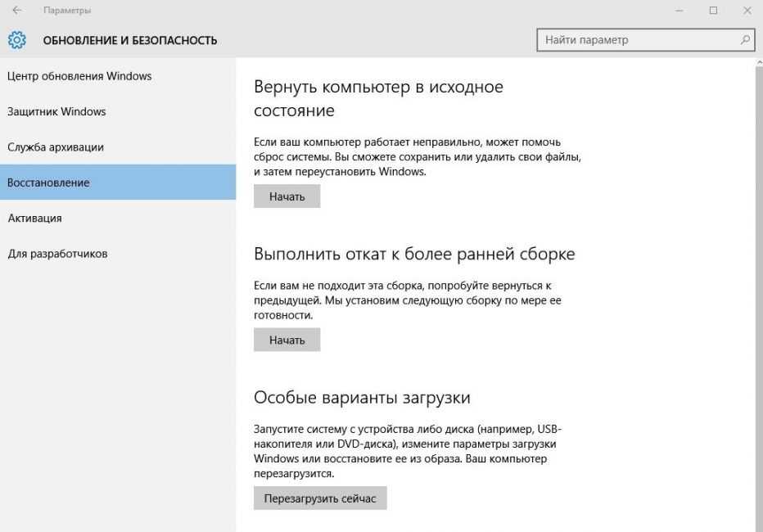Close the Параметры window

(746, 11)
